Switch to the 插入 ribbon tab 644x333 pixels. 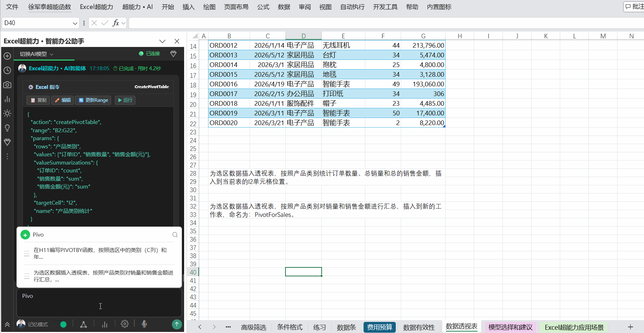click(x=188, y=7)
